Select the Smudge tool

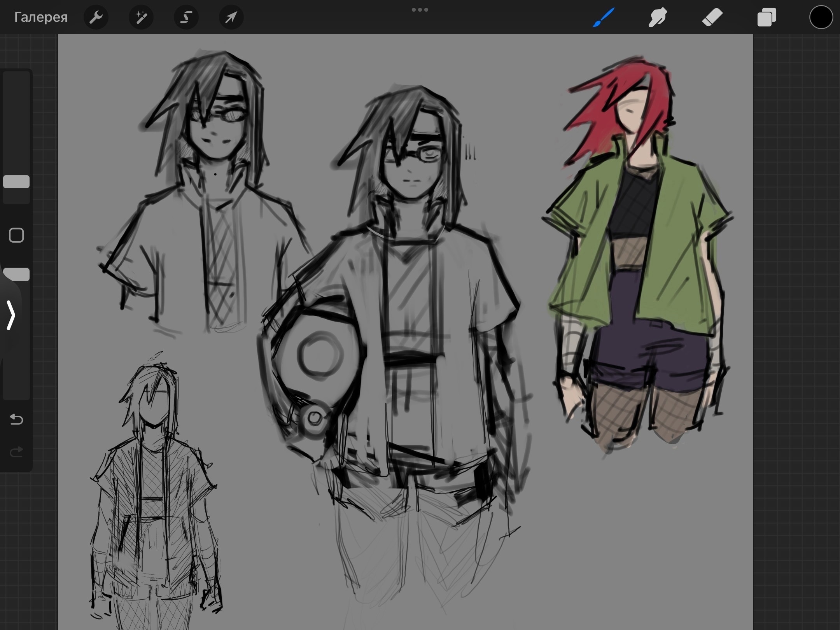point(658,17)
